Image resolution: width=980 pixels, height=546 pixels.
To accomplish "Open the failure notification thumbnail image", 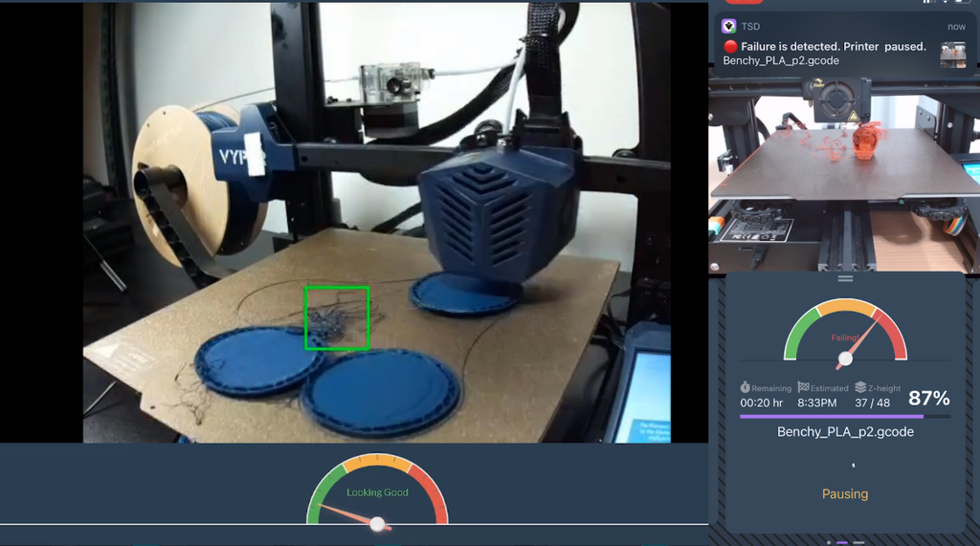I will coord(953,55).
